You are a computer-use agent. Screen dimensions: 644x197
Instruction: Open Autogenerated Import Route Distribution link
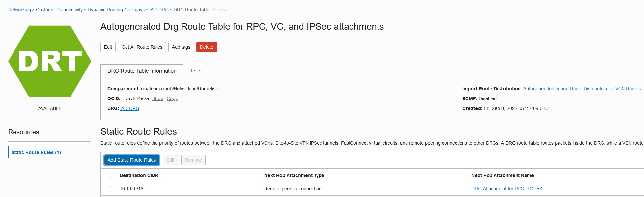tap(582, 89)
